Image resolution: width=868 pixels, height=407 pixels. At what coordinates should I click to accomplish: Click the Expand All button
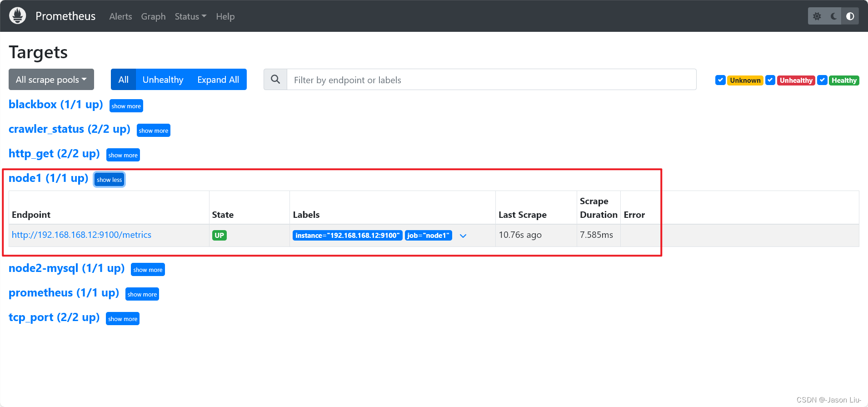218,80
